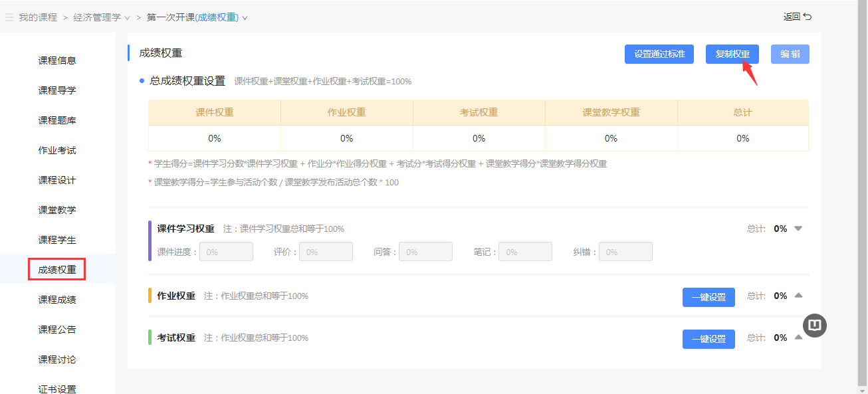Open 课程信息 in the sidebar
The image size is (868, 394).
click(57, 60)
